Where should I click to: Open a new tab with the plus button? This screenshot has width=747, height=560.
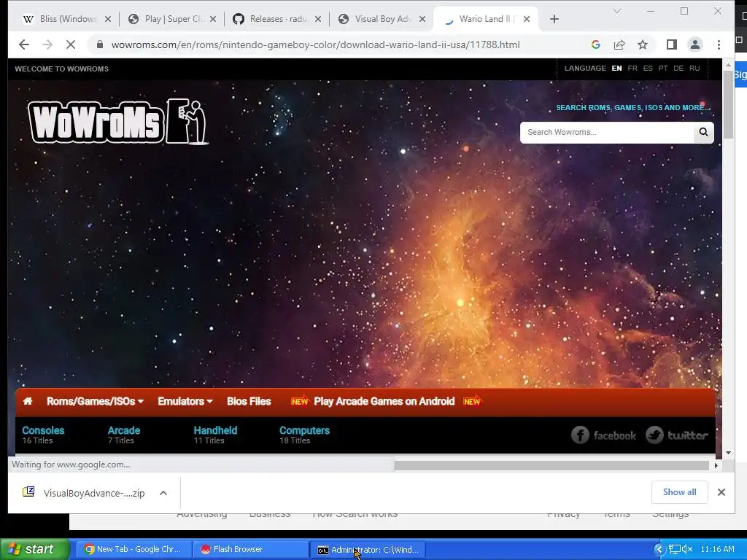click(554, 19)
